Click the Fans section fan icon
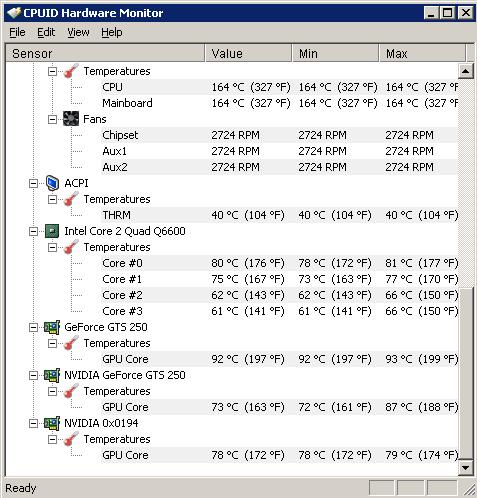The height and width of the screenshot is (498, 477). pos(71,119)
